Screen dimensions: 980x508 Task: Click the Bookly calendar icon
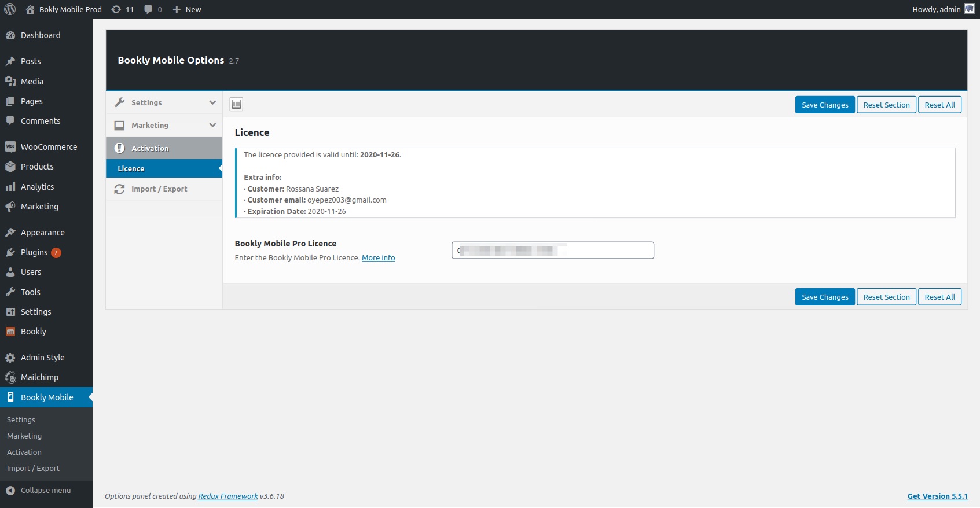pyautogui.click(x=10, y=332)
